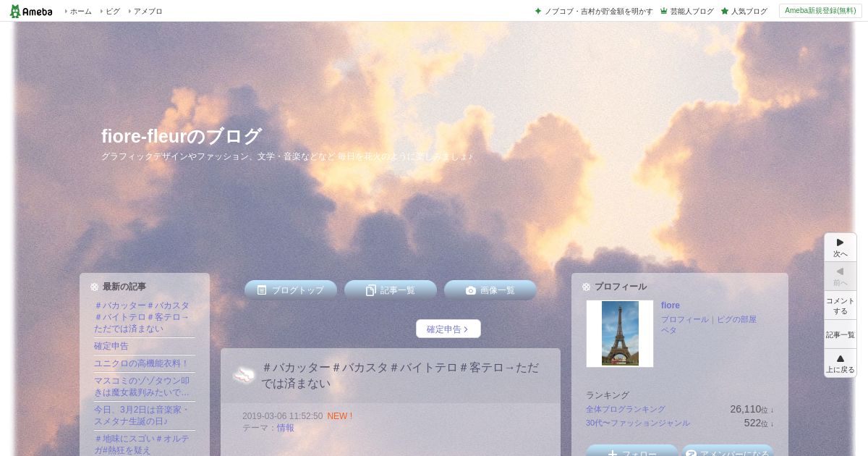The image size is (868, 456).
Task: Open マスコミのゾゾタウン叩き article link
Action: pyautogui.click(x=142, y=387)
